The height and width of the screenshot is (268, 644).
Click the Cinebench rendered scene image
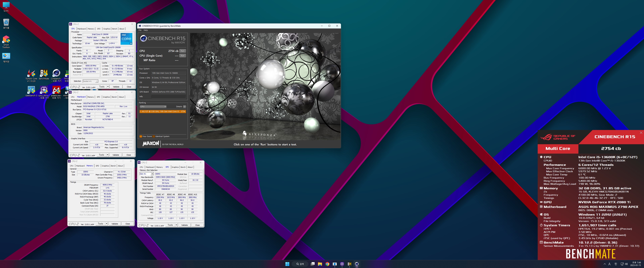point(265,86)
